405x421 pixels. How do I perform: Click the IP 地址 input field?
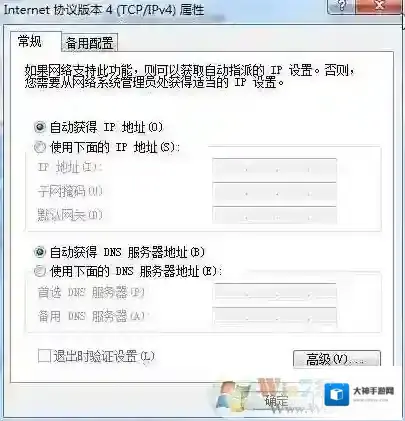tap(274, 170)
